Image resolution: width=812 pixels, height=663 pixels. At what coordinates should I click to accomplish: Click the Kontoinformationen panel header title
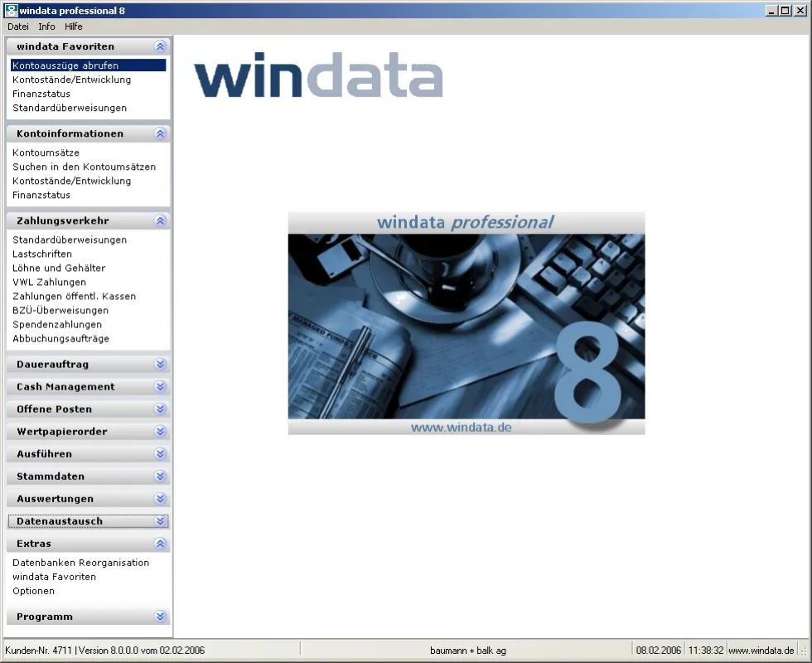pos(70,133)
